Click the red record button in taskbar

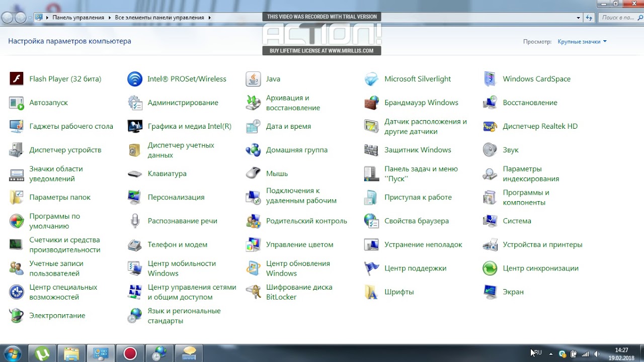coord(130,353)
